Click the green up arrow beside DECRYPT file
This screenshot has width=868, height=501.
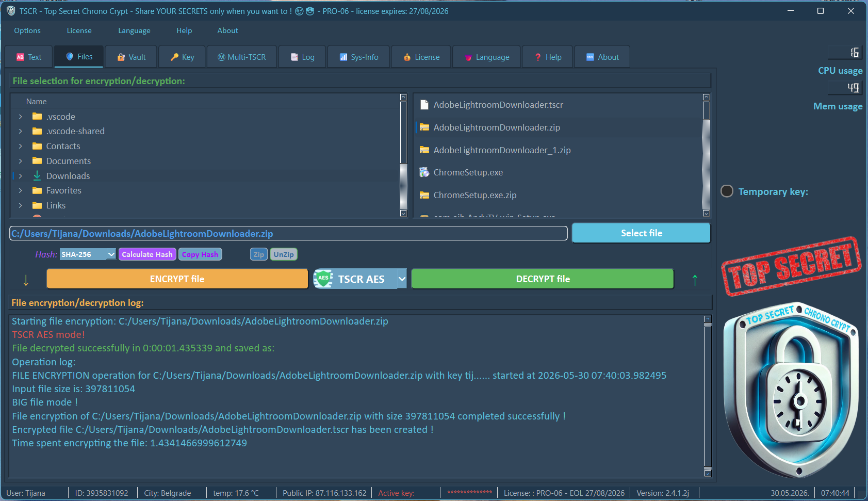point(695,280)
